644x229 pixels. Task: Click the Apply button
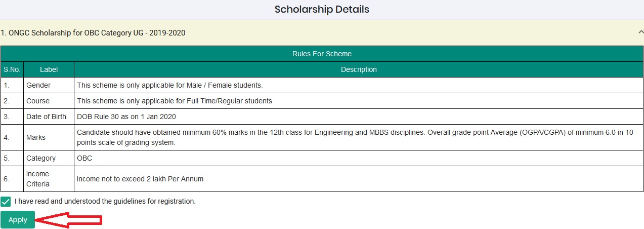tap(18, 220)
